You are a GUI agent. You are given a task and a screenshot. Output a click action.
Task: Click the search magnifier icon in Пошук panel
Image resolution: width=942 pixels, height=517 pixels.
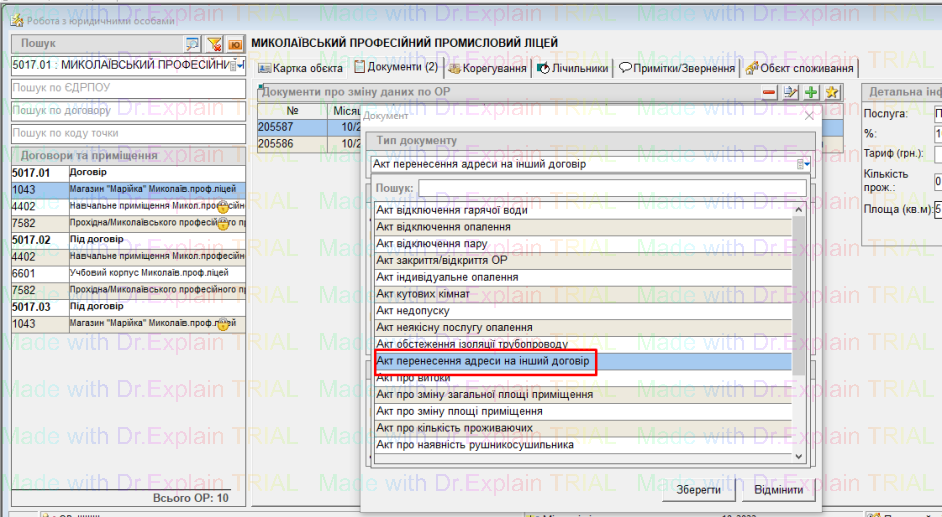pos(193,44)
